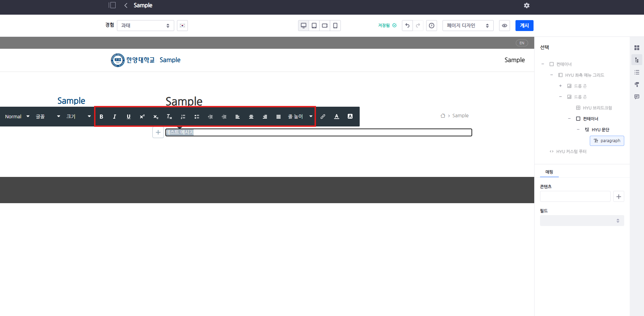Switch to desktop device preview
The image size is (644, 316).
pos(303,26)
